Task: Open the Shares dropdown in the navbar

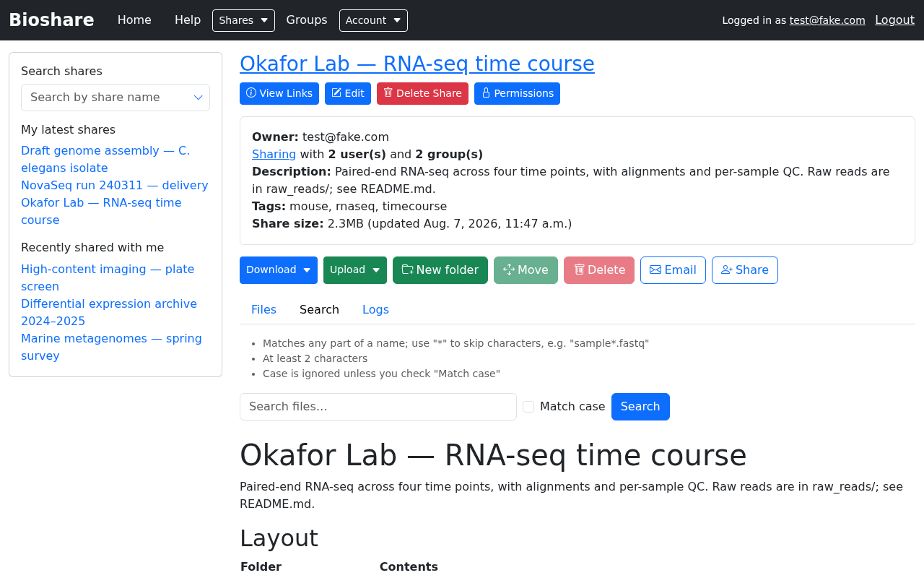Action: (x=243, y=20)
